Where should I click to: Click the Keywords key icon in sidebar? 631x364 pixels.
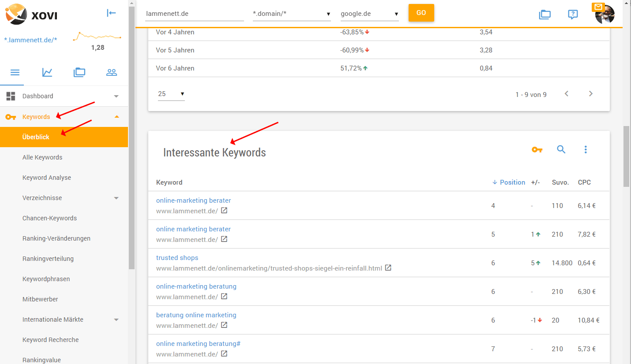[x=11, y=117]
